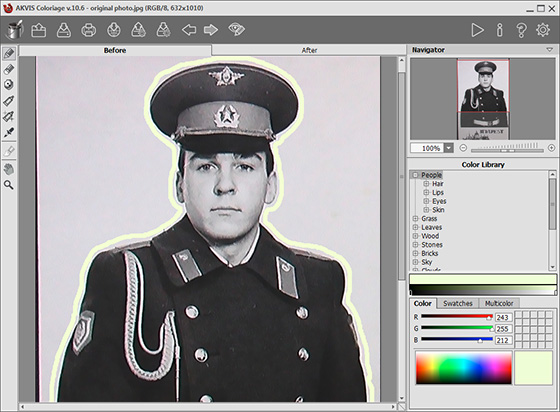Select the Eraser tool

9,69
